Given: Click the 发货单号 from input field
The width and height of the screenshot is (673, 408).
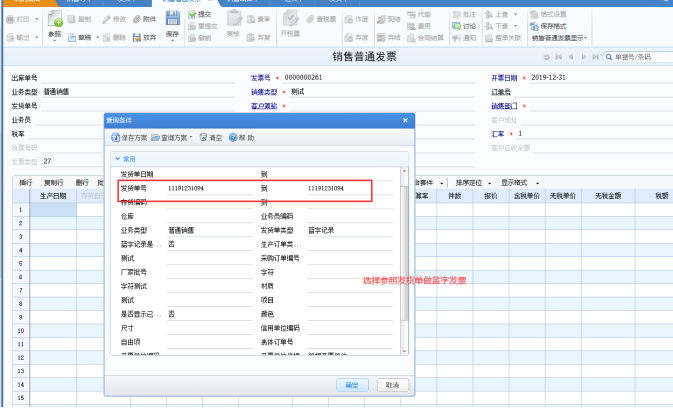Looking at the screenshot, I should click(209, 188).
